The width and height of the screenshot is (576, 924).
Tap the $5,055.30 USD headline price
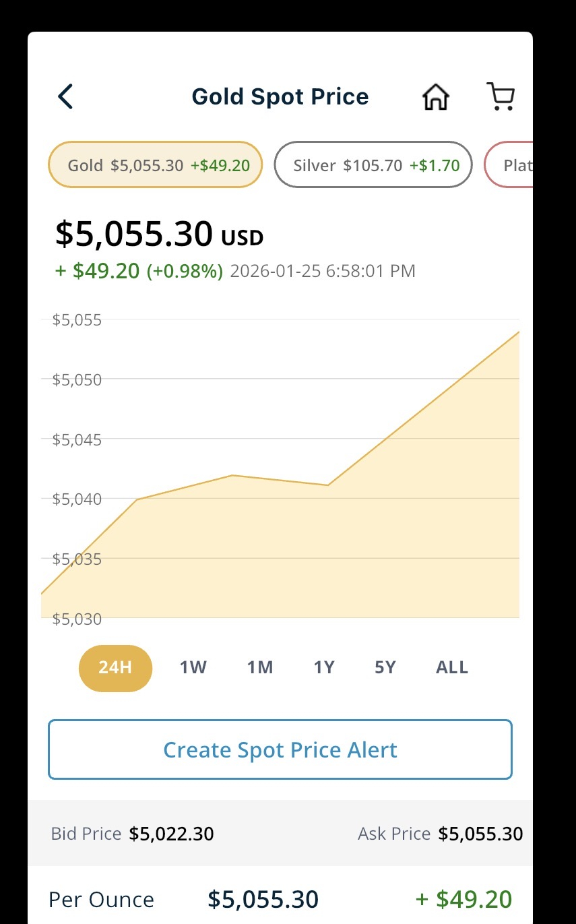[x=159, y=234]
